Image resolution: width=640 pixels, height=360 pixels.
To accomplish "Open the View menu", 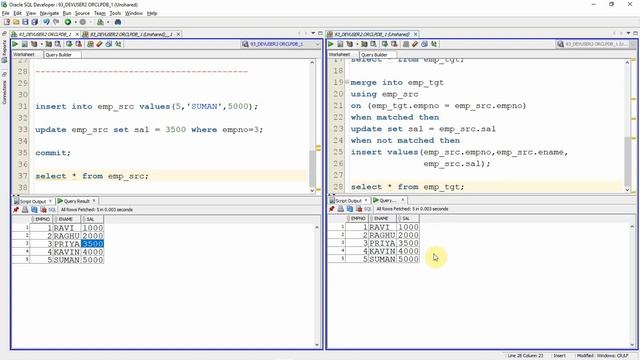I will point(31,13).
